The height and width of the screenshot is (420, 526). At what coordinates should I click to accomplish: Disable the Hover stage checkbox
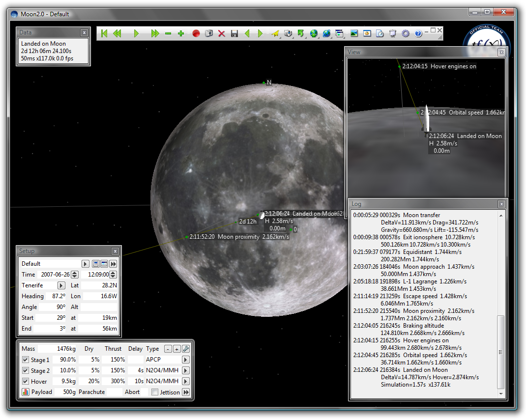coord(26,381)
